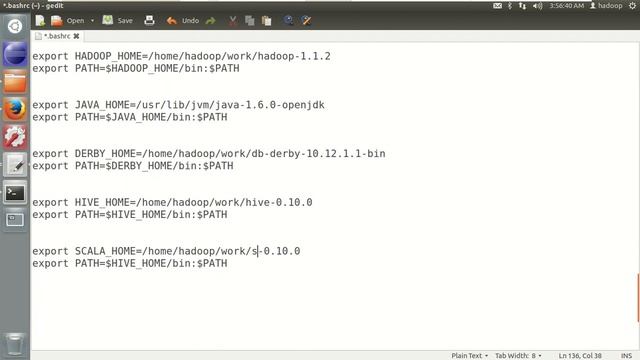640x360 pixels.
Task: Undo the last edit
Action: (182, 20)
